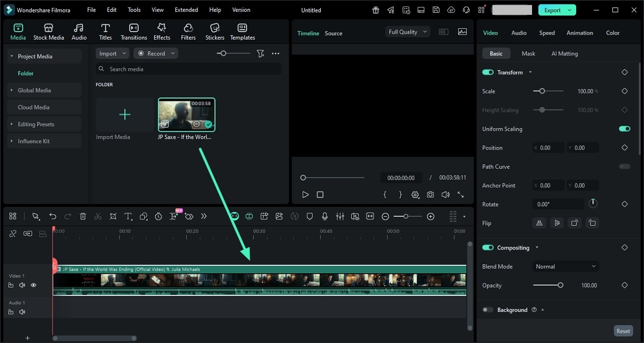Open the Stock Media panel

pyautogui.click(x=49, y=31)
